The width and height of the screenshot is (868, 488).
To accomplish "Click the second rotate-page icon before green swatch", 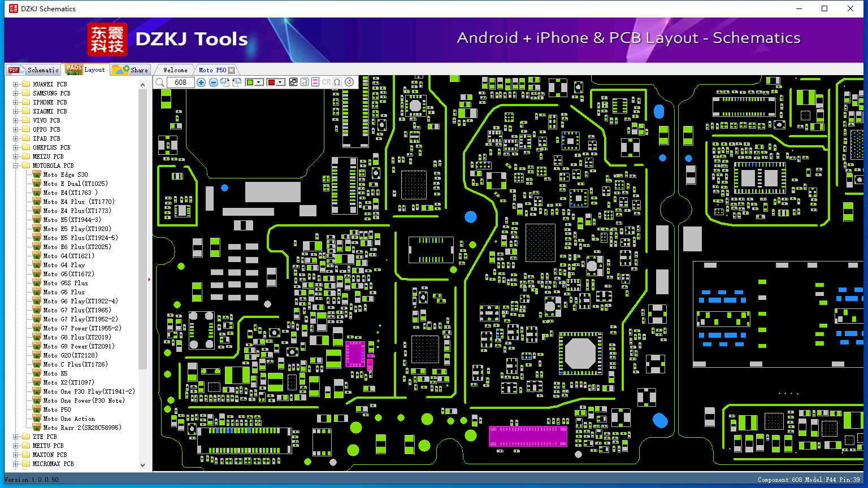I will click(237, 82).
